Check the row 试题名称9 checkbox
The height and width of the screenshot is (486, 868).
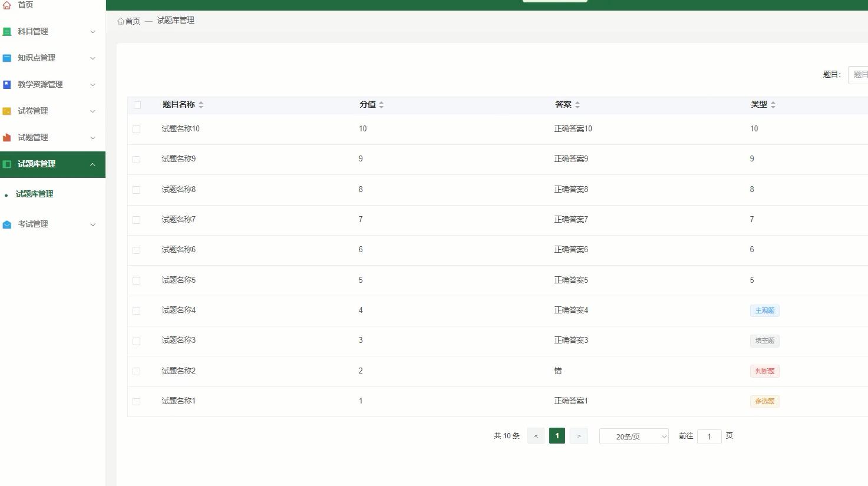tap(137, 160)
